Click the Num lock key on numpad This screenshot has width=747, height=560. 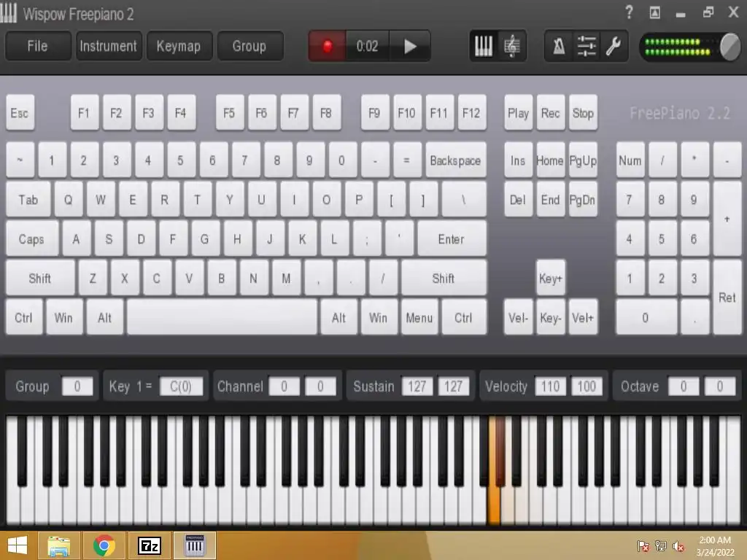[x=630, y=160]
